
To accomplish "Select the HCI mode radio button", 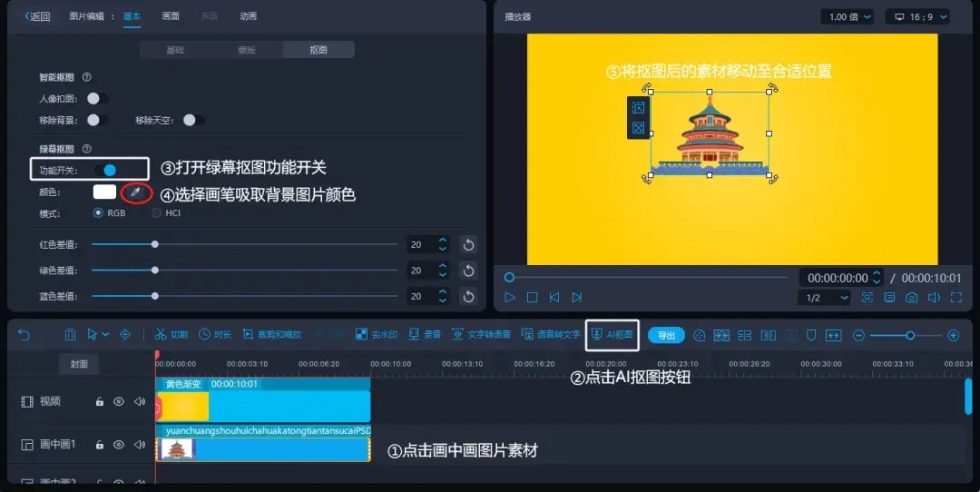I will pos(156,212).
